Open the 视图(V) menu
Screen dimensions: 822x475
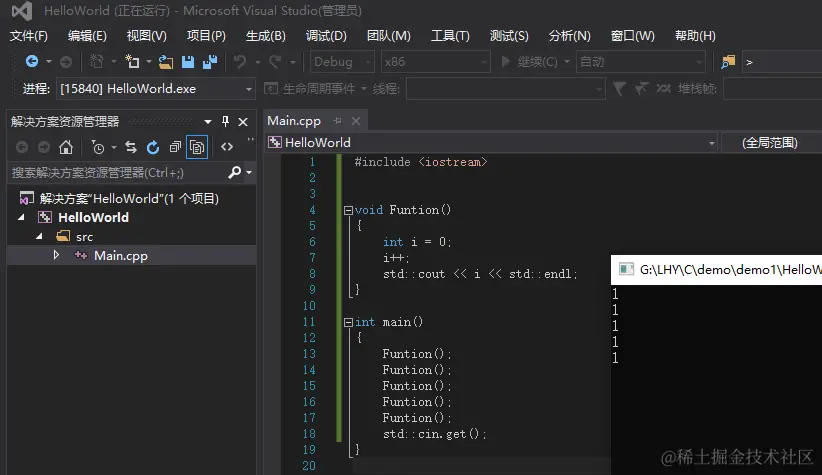147,36
